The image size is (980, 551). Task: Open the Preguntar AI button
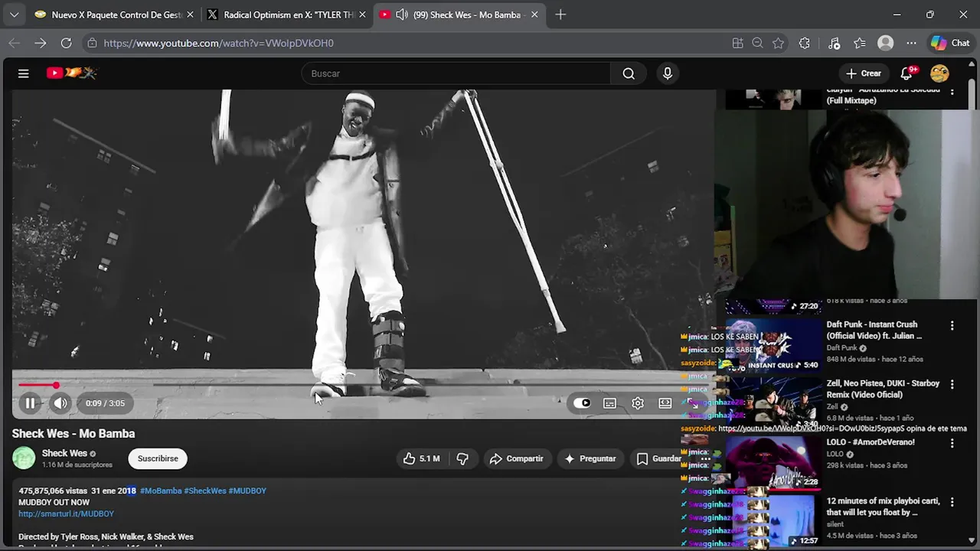click(x=590, y=458)
